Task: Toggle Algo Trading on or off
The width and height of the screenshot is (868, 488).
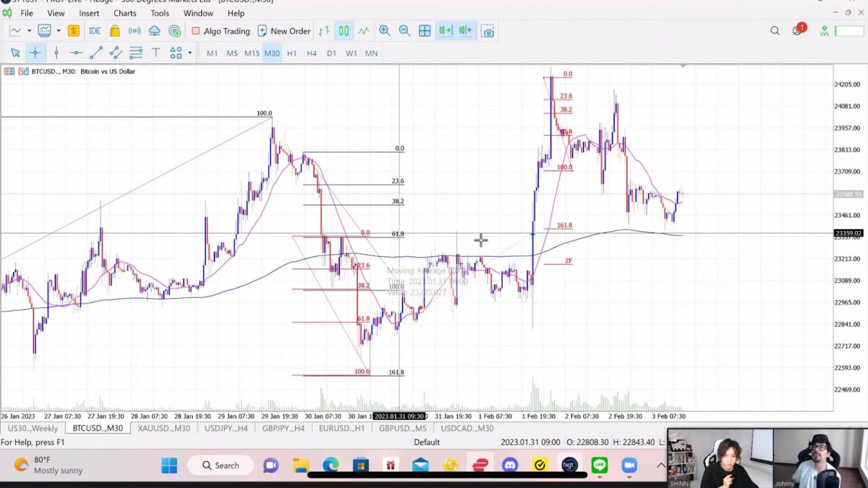Action: pos(221,31)
